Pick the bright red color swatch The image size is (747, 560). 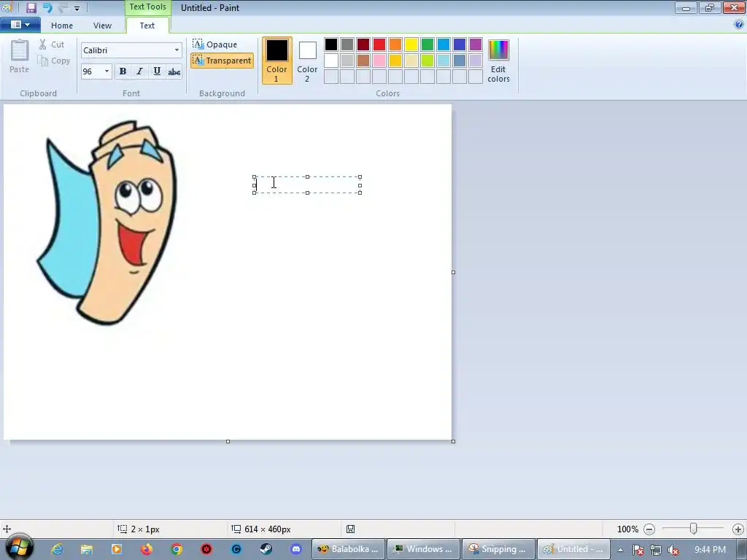(x=379, y=44)
